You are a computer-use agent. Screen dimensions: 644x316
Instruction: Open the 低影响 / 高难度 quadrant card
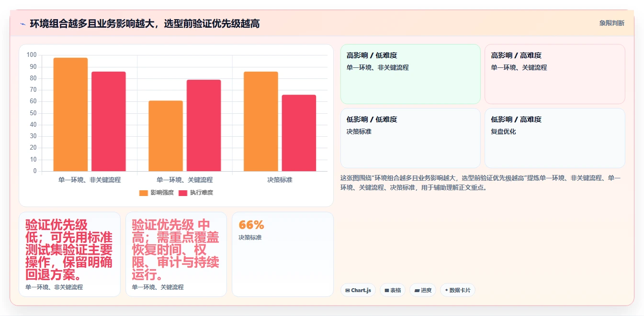[x=555, y=138]
